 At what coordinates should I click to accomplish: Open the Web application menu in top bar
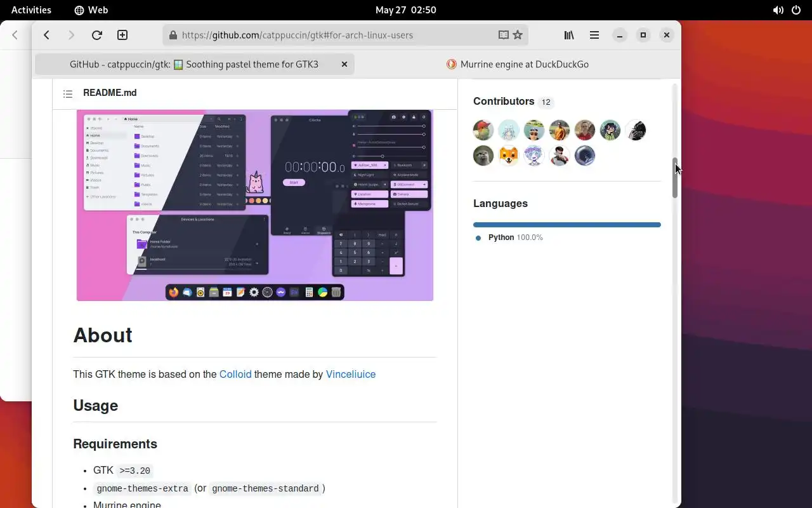(91, 10)
